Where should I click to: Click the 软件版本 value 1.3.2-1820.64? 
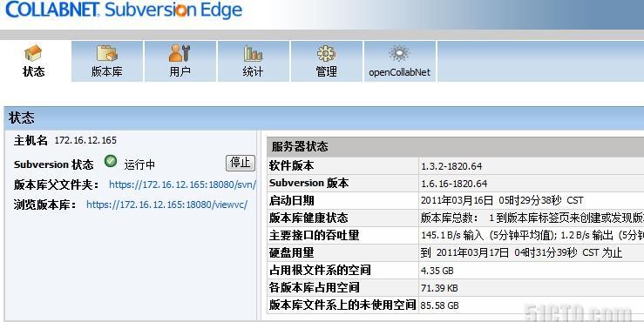(x=451, y=166)
